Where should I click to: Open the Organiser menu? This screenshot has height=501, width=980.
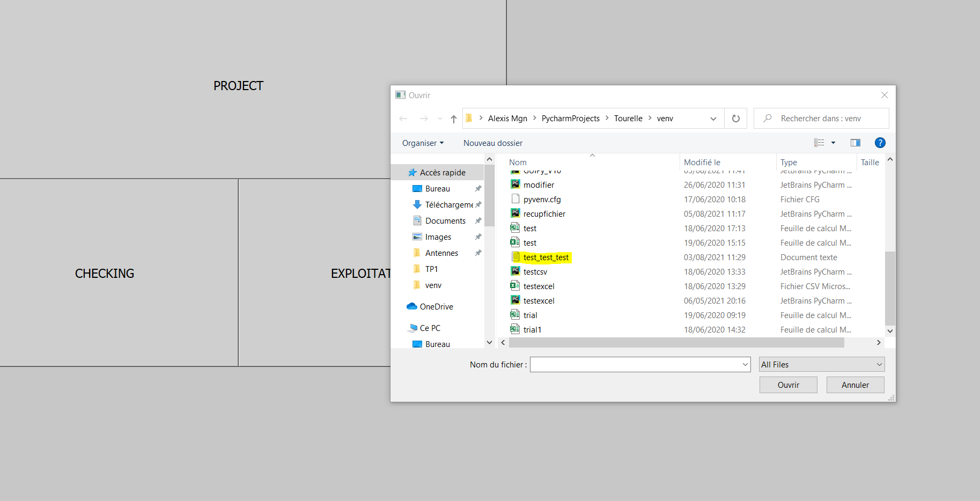point(423,143)
